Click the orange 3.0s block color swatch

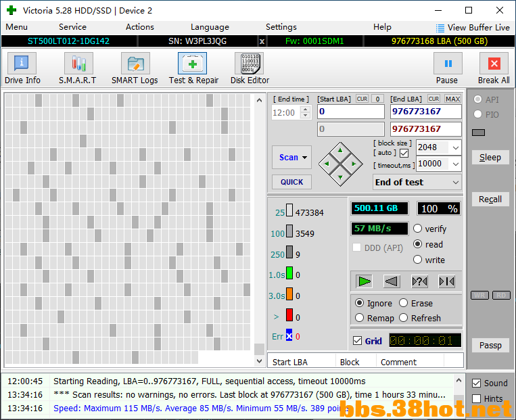tap(289, 294)
